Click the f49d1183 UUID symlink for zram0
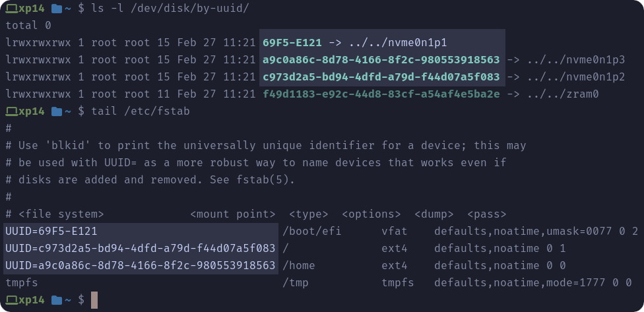Viewport: 644px width, 312px height. [x=381, y=94]
